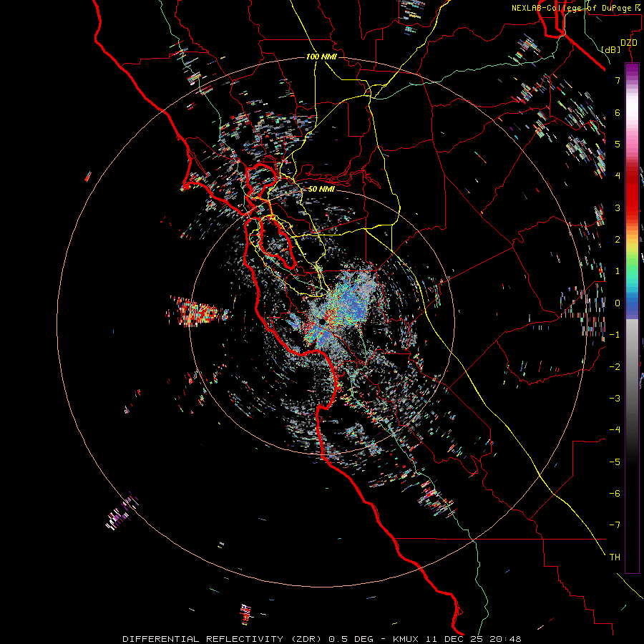This screenshot has width=644, height=644.
Task: Select the "7" tick on color scale
Action: [618, 80]
